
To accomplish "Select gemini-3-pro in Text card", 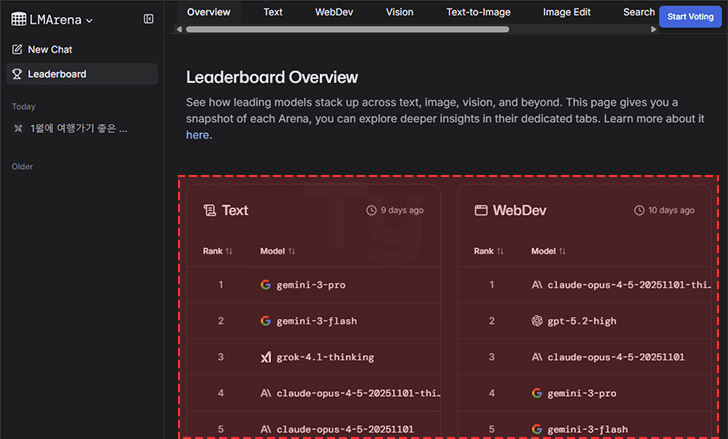I will pos(311,285).
